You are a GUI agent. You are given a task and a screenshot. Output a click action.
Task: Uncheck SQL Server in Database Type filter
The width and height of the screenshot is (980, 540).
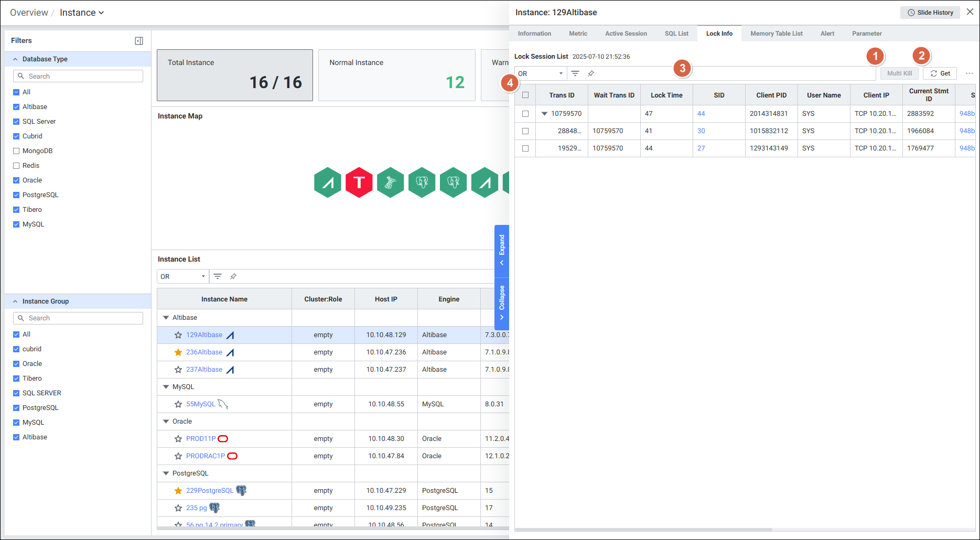pyautogui.click(x=16, y=122)
